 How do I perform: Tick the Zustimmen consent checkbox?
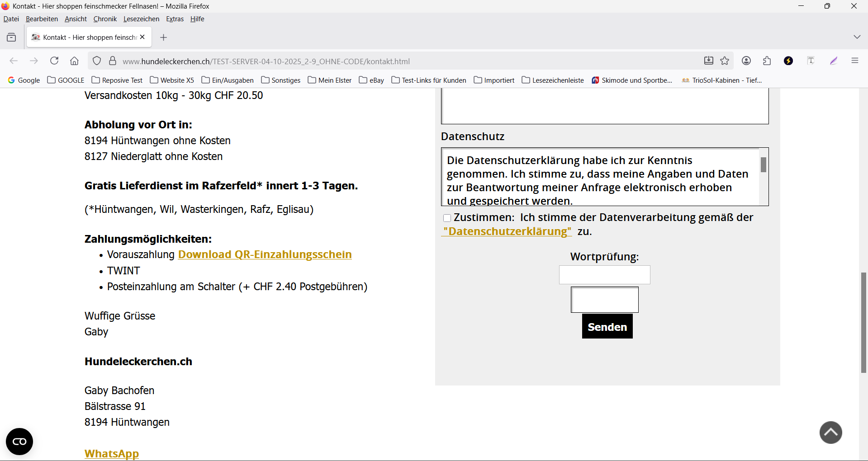click(447, 218)
